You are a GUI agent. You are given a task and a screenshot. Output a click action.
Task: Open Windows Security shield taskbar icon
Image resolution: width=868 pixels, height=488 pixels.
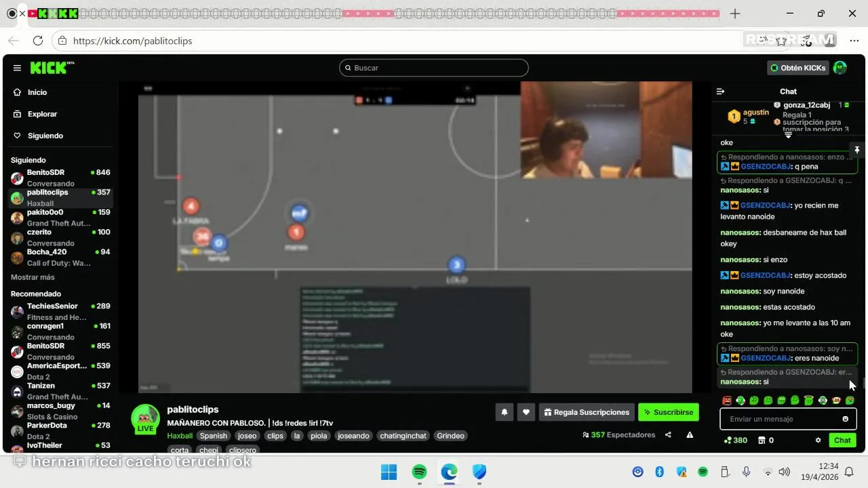(479, 472)
